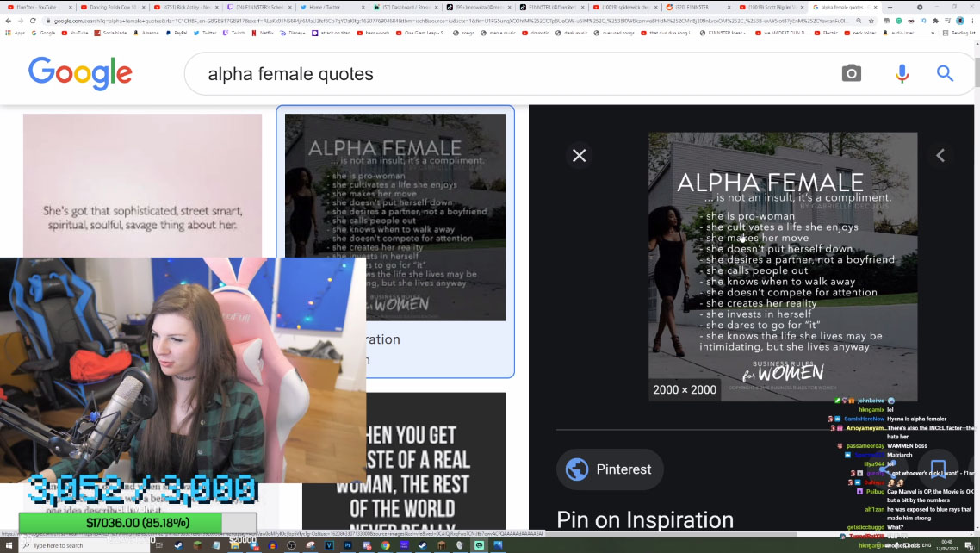The image size is (980, 553).
Task: Open the Pin on Inspiration title link
Action: point(645,520)
